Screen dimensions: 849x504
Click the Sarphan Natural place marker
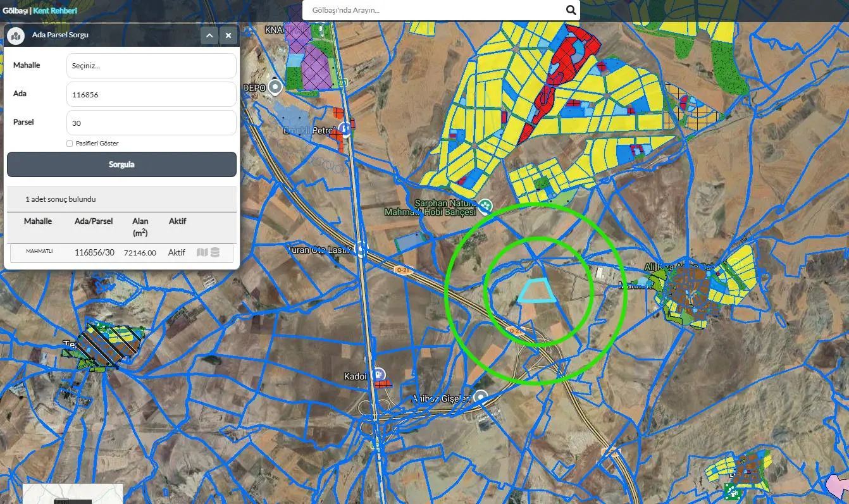pos(485,205)
